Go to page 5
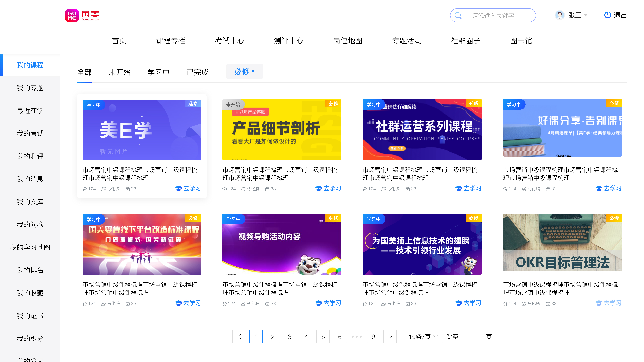Screen dimensions: 644x362 click(x=323, y=337)
